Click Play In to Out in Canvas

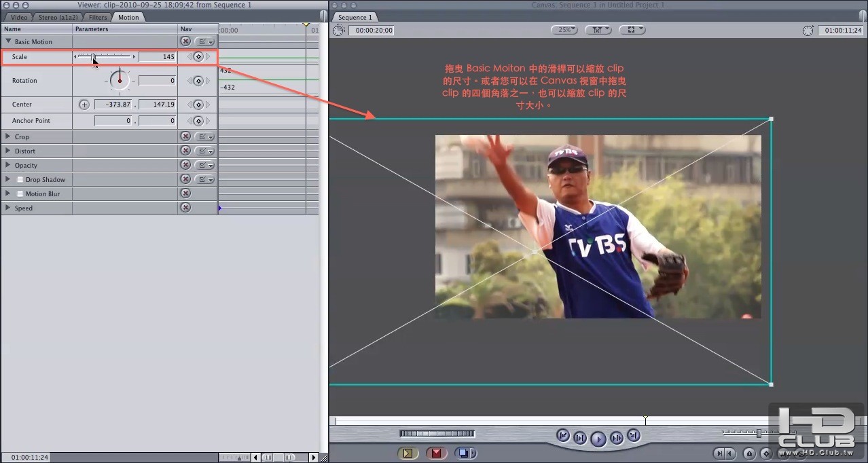pyautogui.click(x=579, y=438)
